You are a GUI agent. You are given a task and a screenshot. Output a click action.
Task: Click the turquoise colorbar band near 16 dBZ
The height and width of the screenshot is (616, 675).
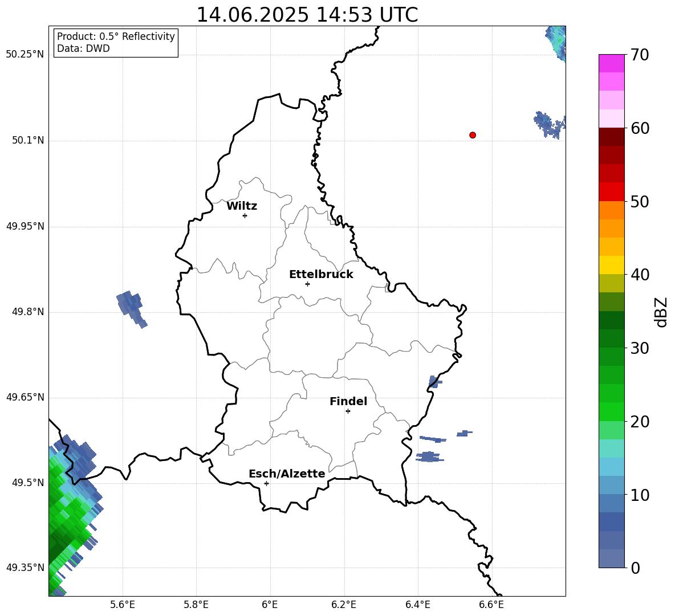coord(611,448)
